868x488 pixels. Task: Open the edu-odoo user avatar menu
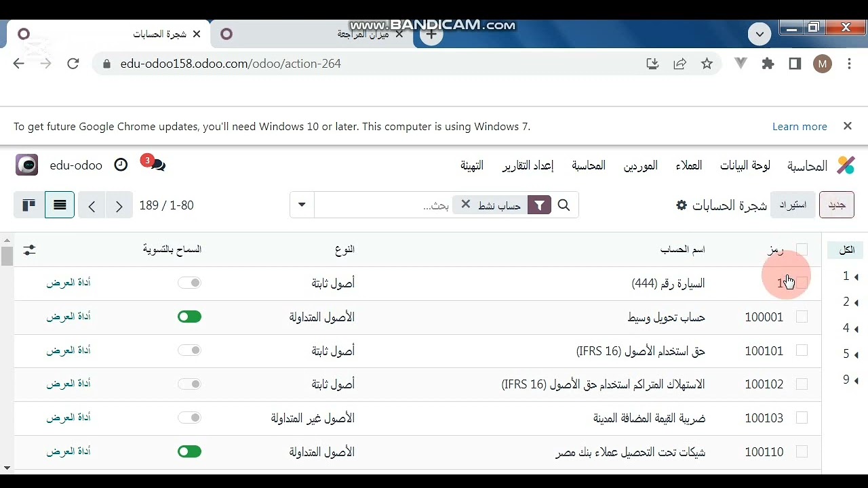(27, 165)
